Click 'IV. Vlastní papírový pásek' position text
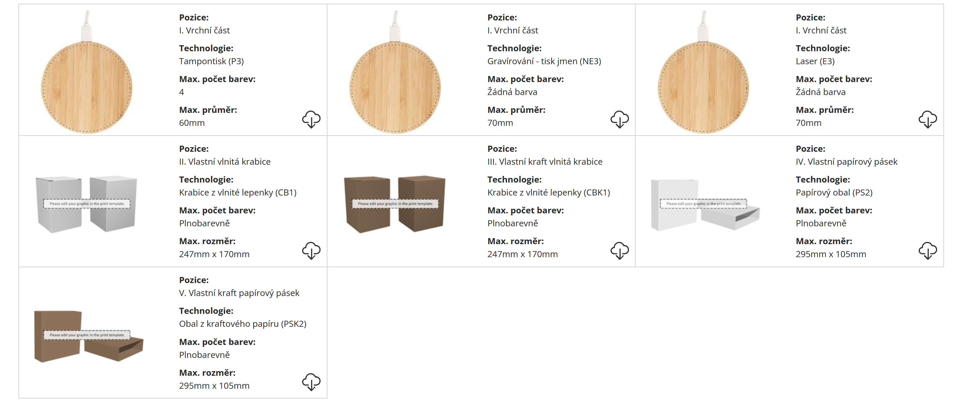Viewport: 980px width, 408px height. click(846, 162)
